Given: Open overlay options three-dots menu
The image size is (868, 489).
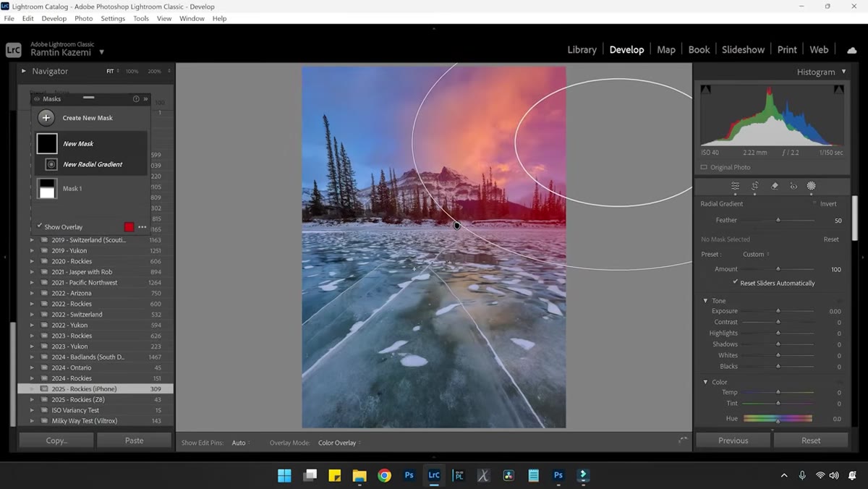Looking at the screenshot, I should click(x=142, y=227).
